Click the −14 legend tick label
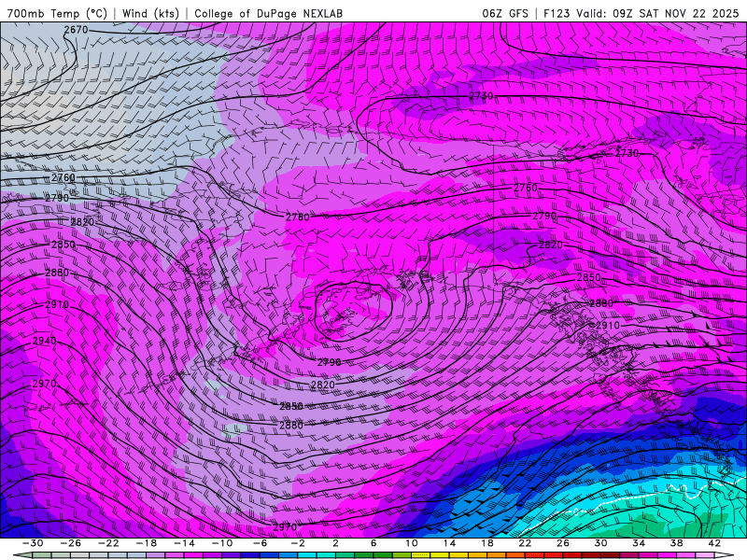747x560 pixels. coord(184,543)
